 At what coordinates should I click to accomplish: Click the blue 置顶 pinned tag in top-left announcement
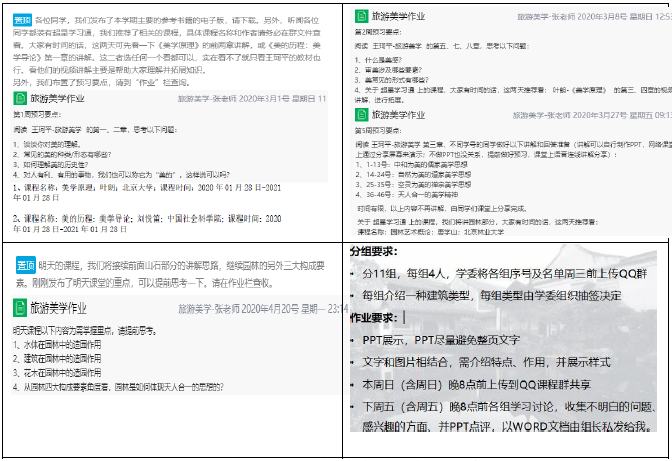(x=22, y=20)
